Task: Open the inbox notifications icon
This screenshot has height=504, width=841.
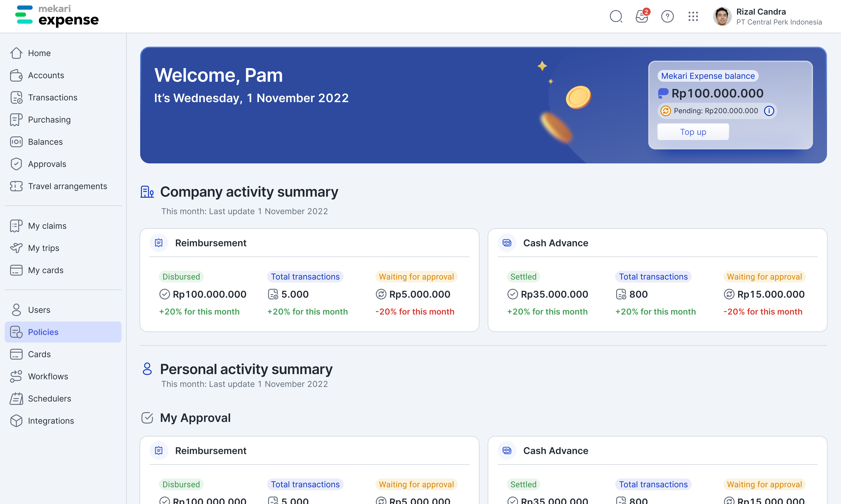Action: (642, 16)
